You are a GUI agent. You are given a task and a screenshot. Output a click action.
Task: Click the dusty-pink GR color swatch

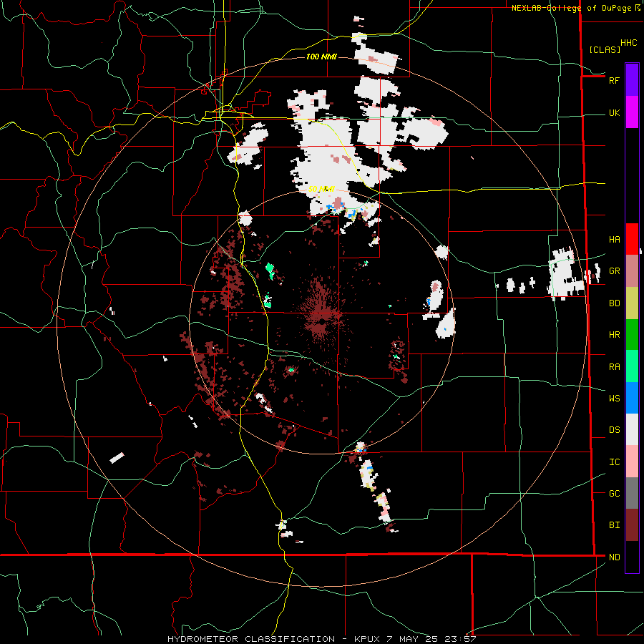(632, 271)
